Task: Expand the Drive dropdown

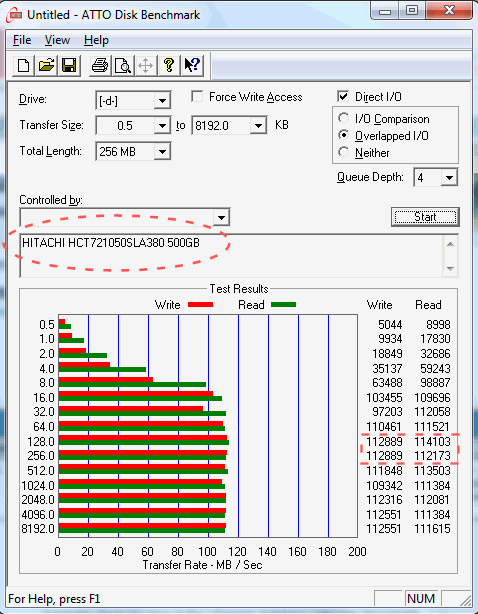Action: pos(162,101)
